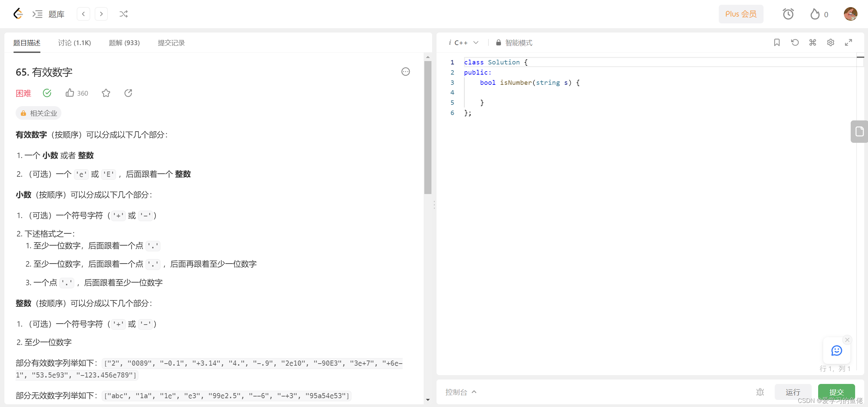Switch to 题目描述 tab
The height and width of the screenshot is (407, 868).
pos(27,43)
